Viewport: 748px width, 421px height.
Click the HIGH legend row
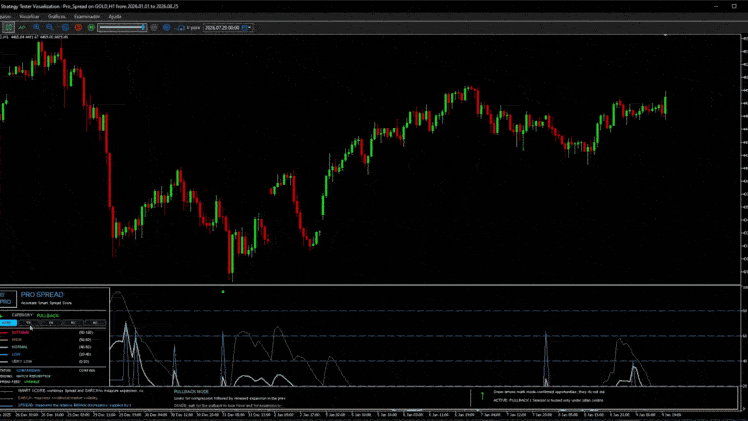coord(47,340)
